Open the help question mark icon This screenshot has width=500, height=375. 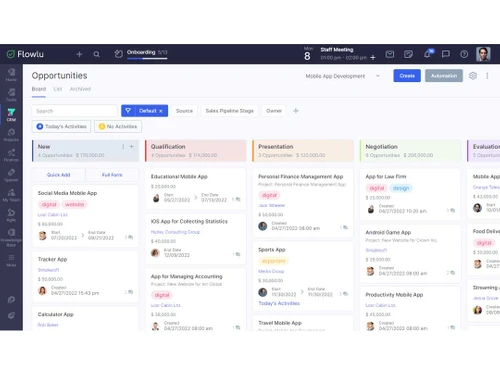point(464,54)
